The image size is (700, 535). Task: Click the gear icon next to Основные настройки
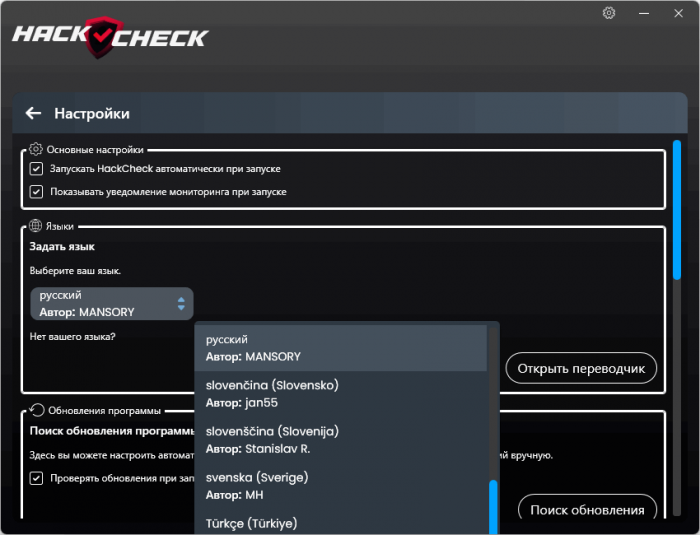[36, 149]
